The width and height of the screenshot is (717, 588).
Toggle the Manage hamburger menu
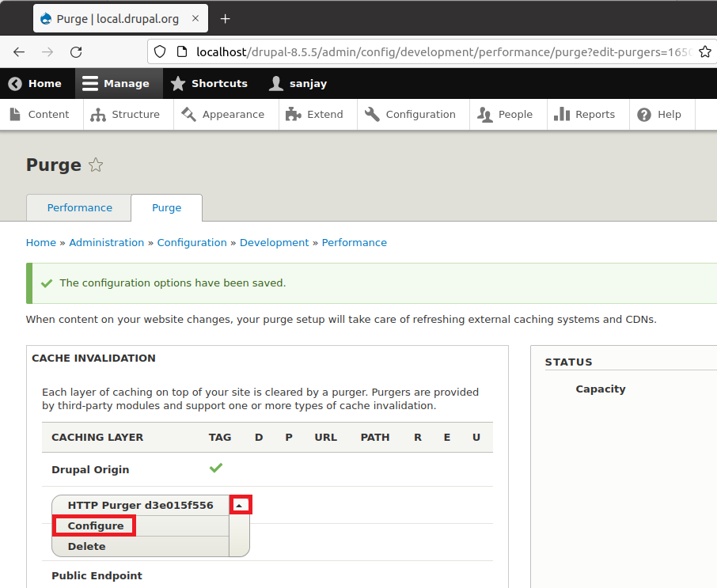[117, 83]
